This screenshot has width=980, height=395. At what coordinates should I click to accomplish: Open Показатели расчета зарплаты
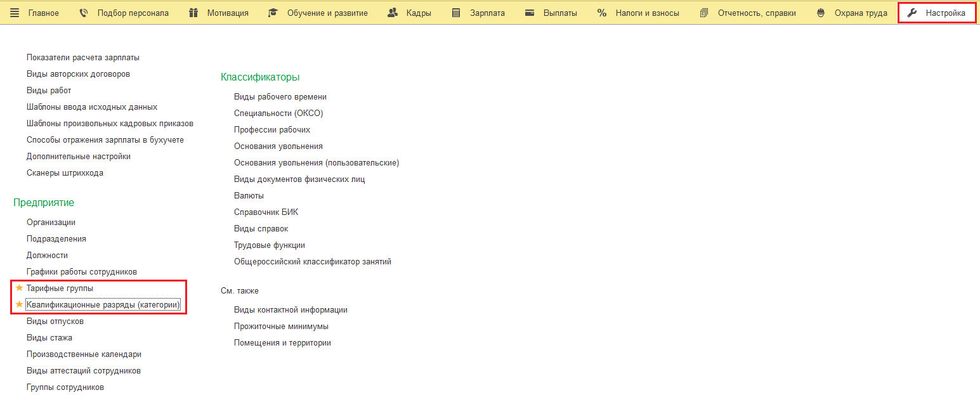point(82,57)
